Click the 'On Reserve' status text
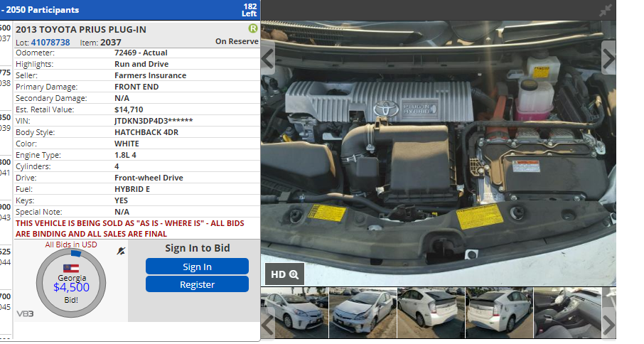Image resolution: width=644 pixels, height=344 pixels. (237, 41)
